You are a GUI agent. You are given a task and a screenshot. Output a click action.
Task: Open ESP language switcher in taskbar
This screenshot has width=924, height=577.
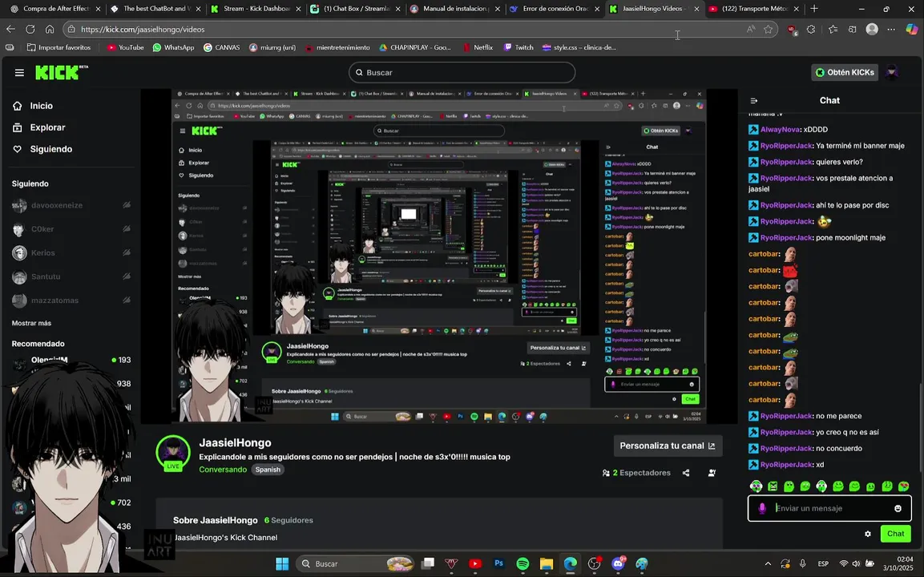click(823, 564)
